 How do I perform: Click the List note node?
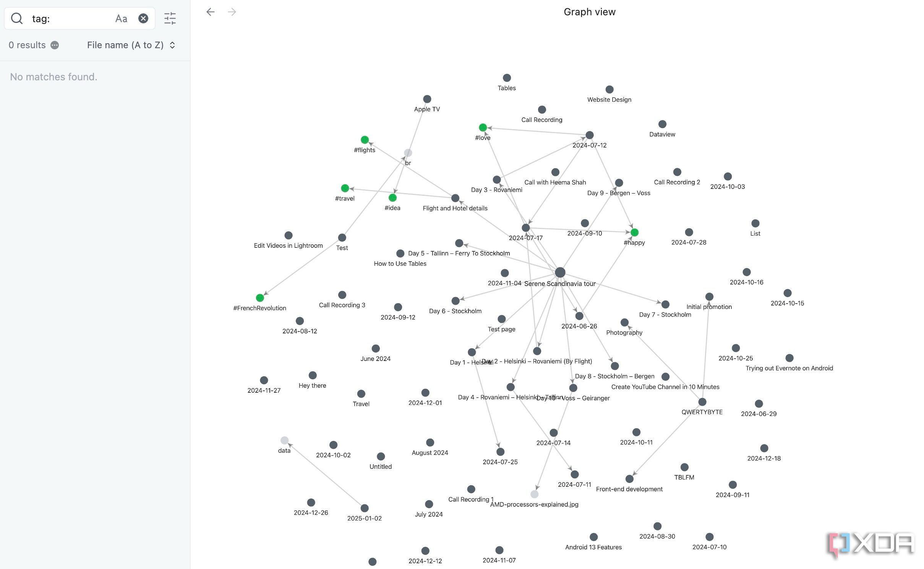click(x=755, y=223)
